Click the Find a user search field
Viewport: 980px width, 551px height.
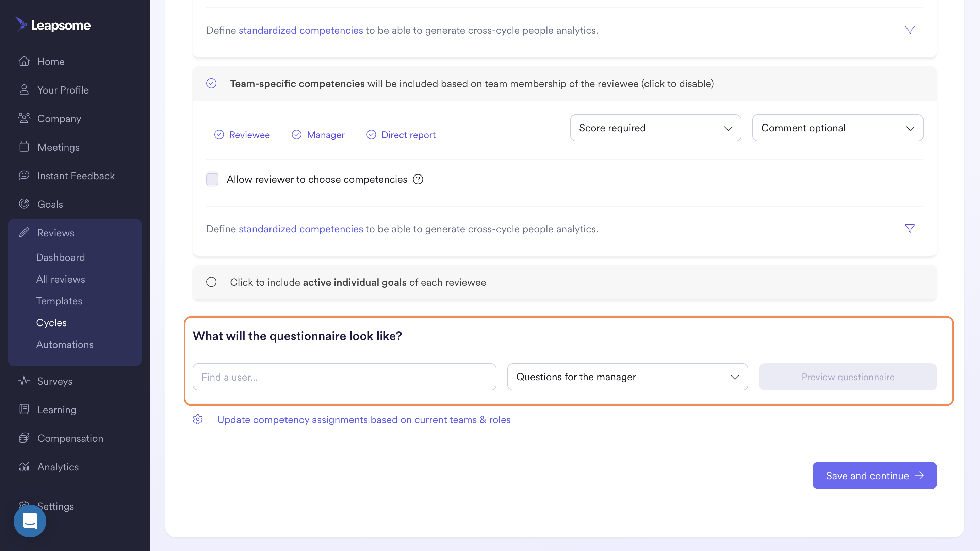click(344, 377)
